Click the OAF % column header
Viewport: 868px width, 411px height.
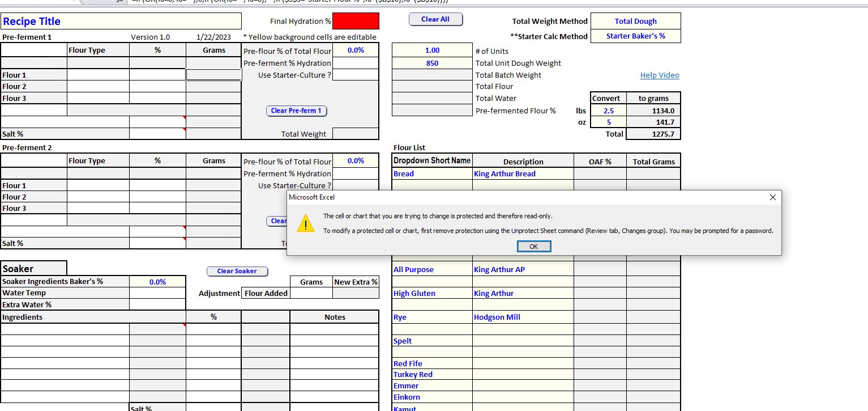tap(600, 162)
